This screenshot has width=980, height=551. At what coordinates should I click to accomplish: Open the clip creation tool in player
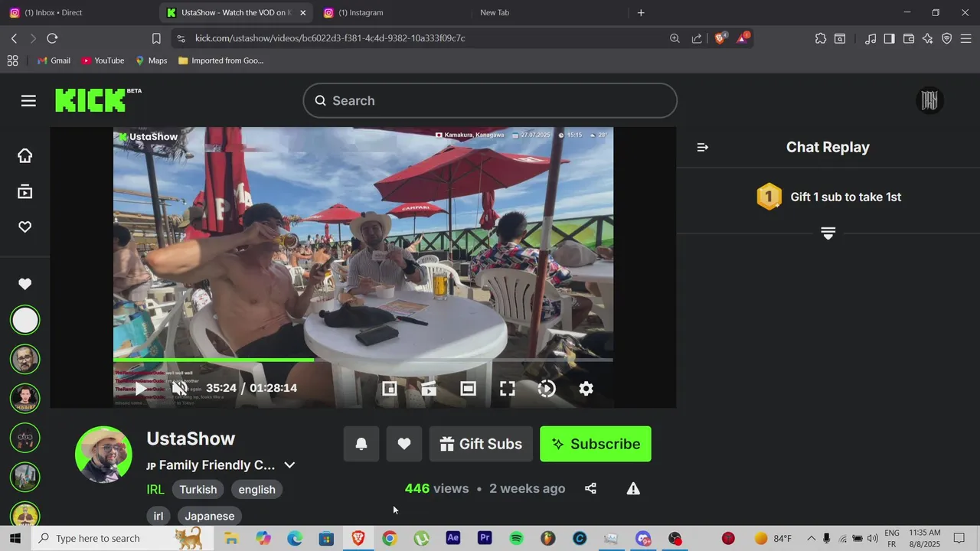tap(429, 389)
